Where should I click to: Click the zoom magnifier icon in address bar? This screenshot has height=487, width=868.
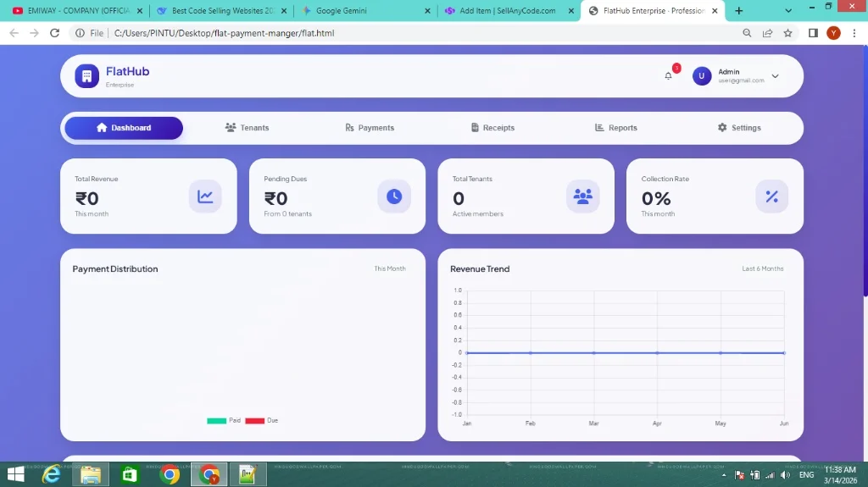click(747, 33)
